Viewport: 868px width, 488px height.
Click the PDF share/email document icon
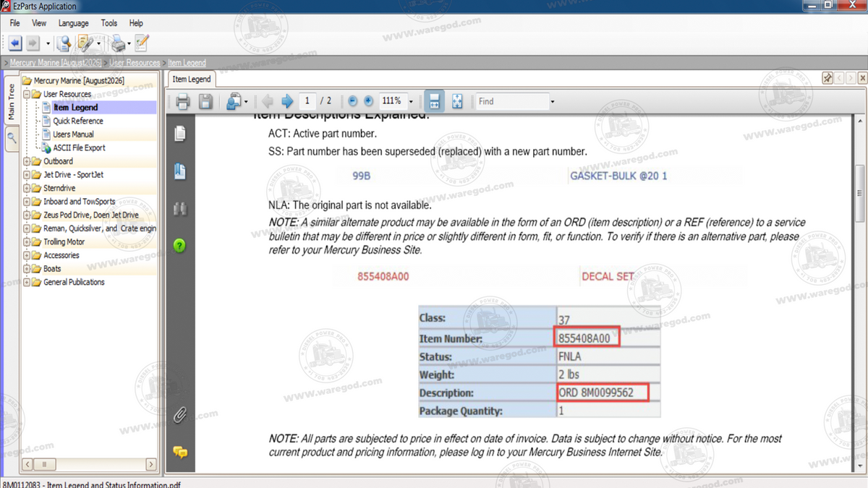tap(234, 101)
